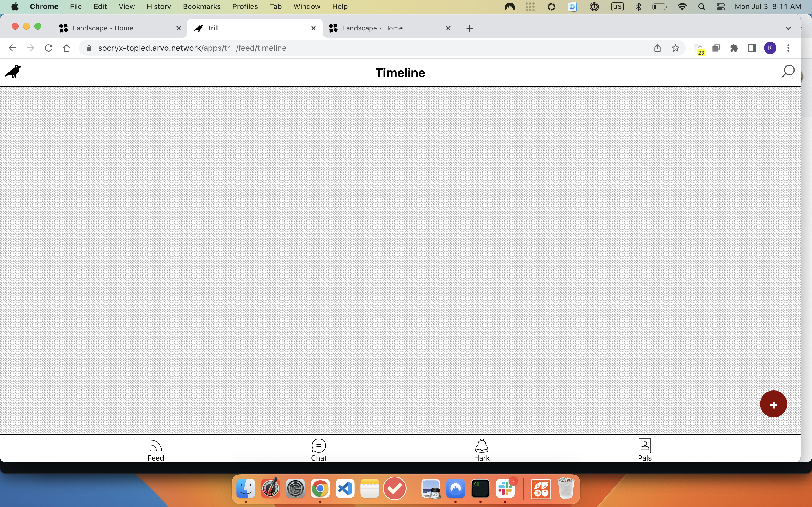This screenshot has height=507, width=812.
Task: Switch to the first Landscape Home tab
Action: (114, 28)
